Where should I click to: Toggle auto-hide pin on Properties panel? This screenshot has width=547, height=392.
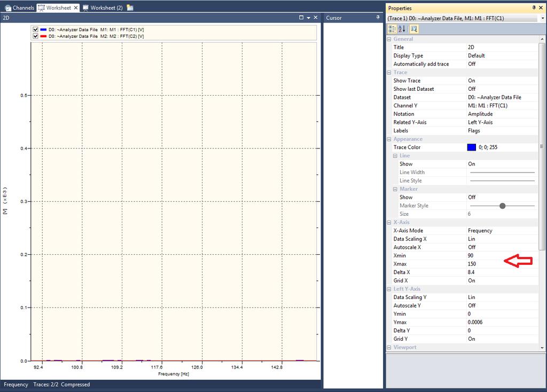[x=534, y=7]
